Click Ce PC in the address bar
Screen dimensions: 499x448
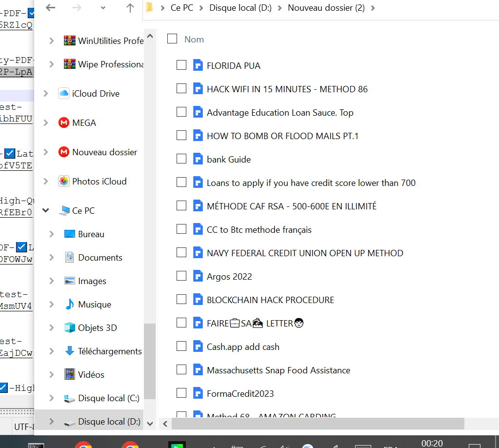182,8
